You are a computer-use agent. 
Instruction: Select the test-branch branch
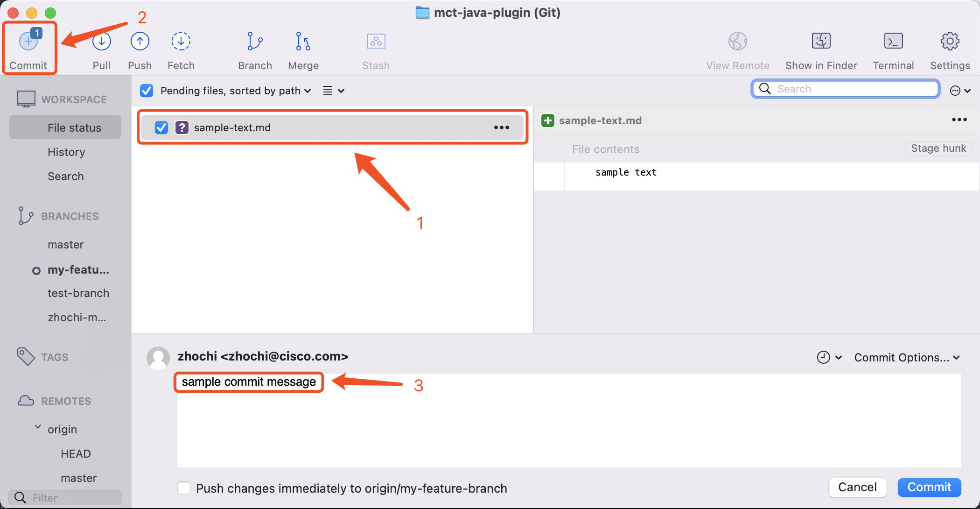[78, 293]
